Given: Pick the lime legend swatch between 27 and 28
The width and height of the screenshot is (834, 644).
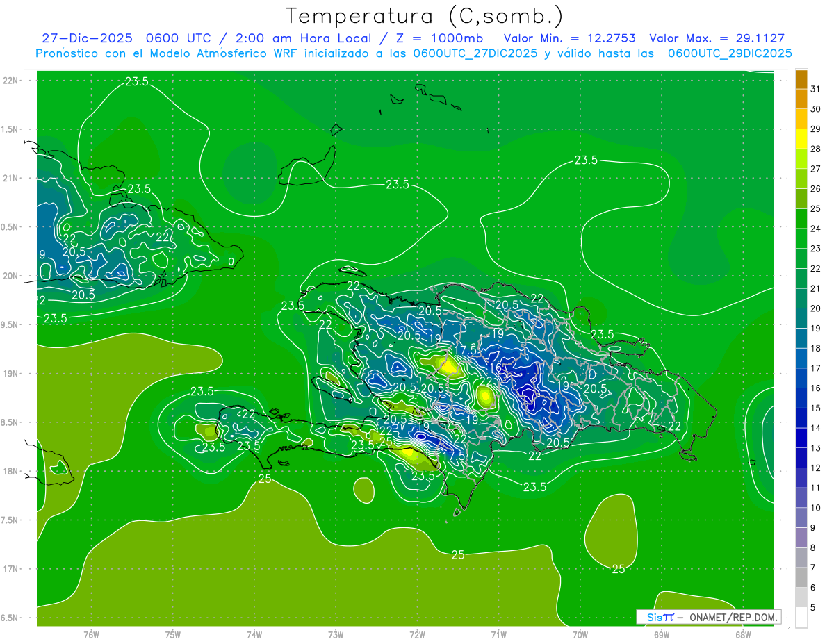Looking at the screenshot, I should click(x=801, y=159).
